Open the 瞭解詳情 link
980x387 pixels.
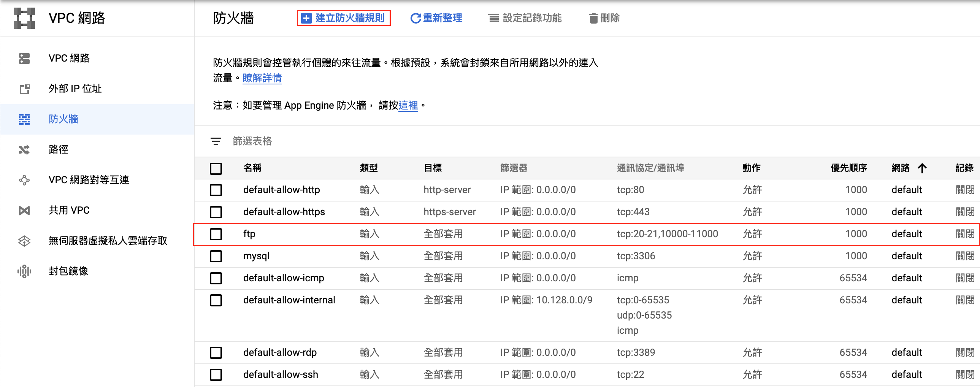click(262, 78)
